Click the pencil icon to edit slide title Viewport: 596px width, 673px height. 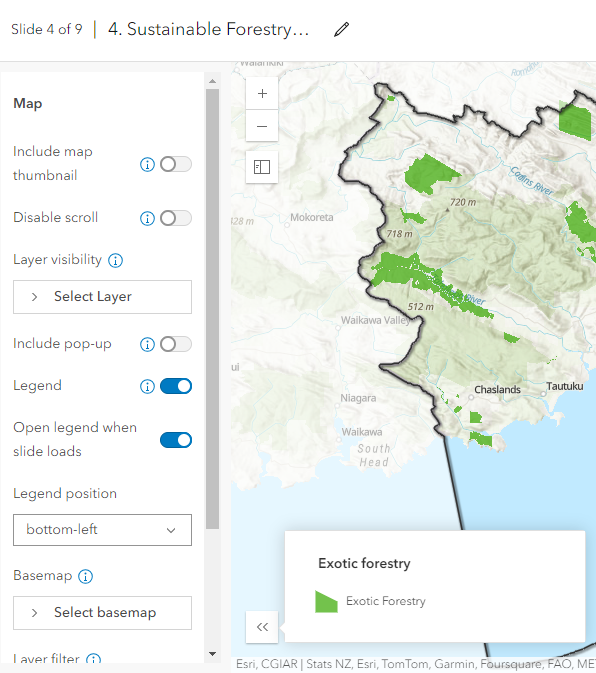(x=342, y=30)
